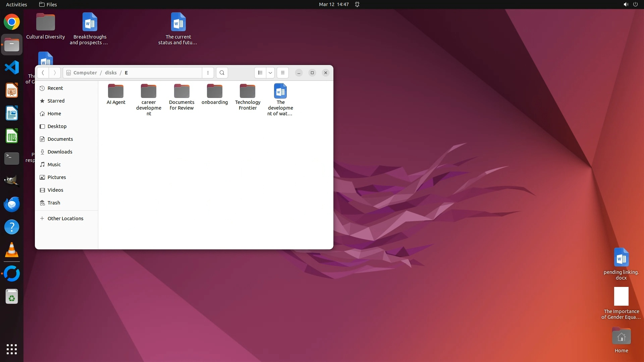
Task: Select Recent in the sidebar
Action: coord(55,88)
